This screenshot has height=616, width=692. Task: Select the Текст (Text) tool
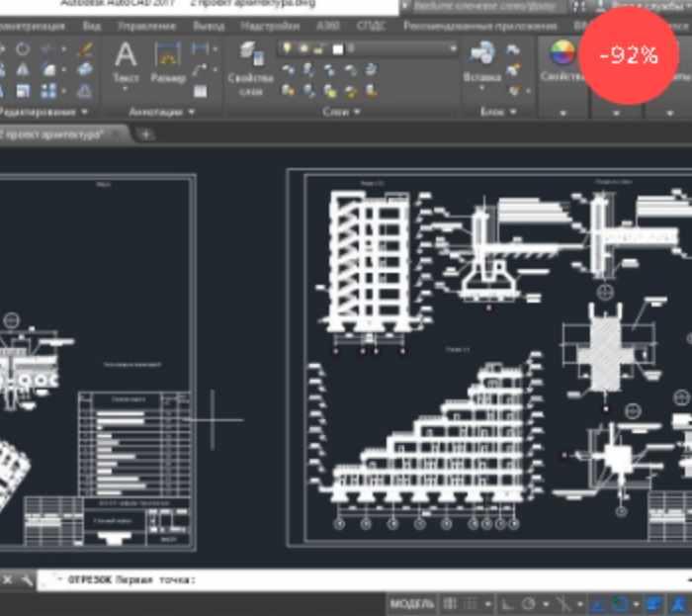pos(126,61)
